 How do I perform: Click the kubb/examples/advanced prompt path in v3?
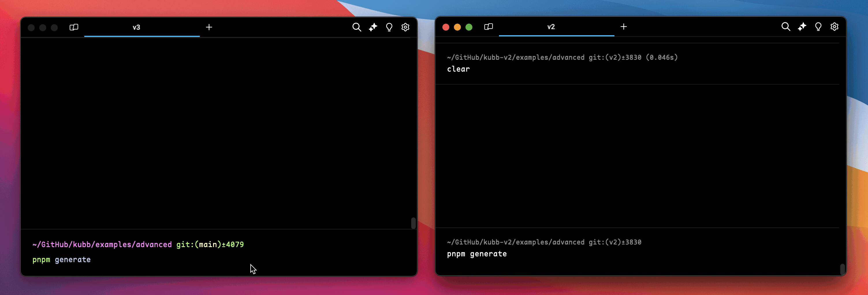102,244
